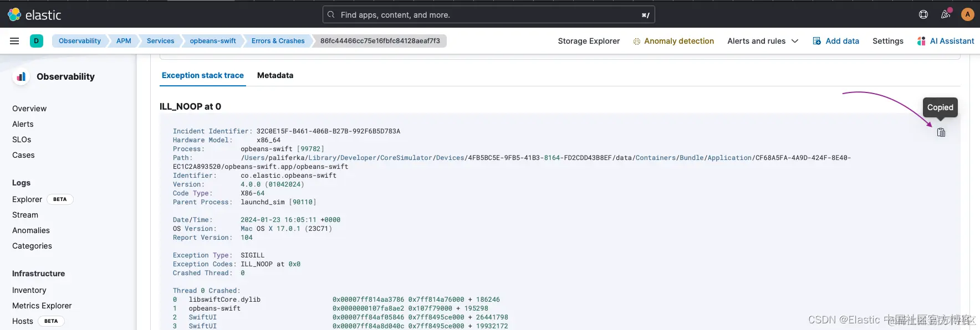This screenshot has height=330, width=980.
Task: Focus the Find apps search field
Action: pos(488,15)
